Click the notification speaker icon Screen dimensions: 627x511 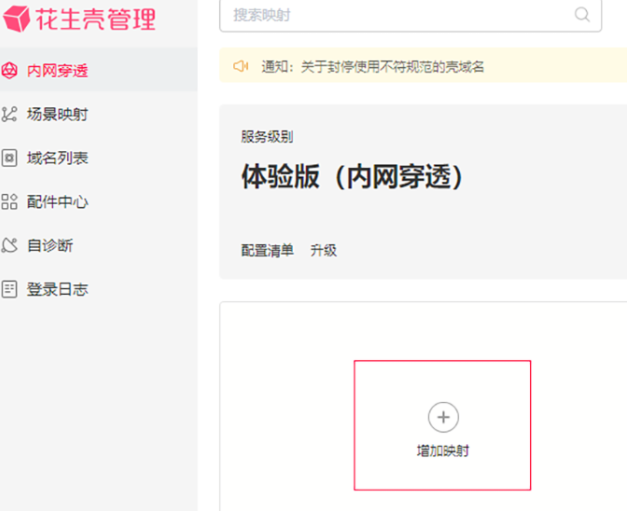tap(241, 66)
